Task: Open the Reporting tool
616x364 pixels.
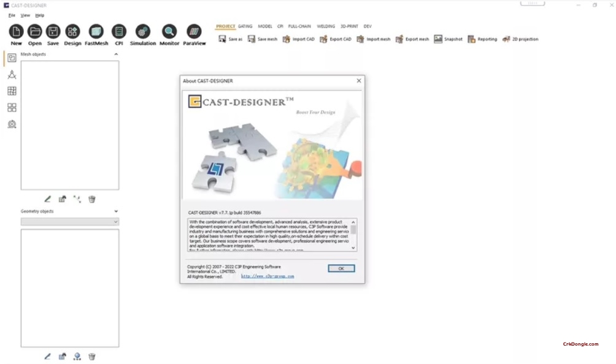Action: point(482,39)
